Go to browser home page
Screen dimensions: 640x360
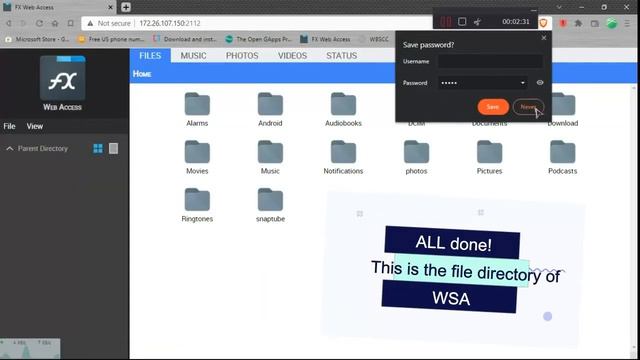[55, 23]
